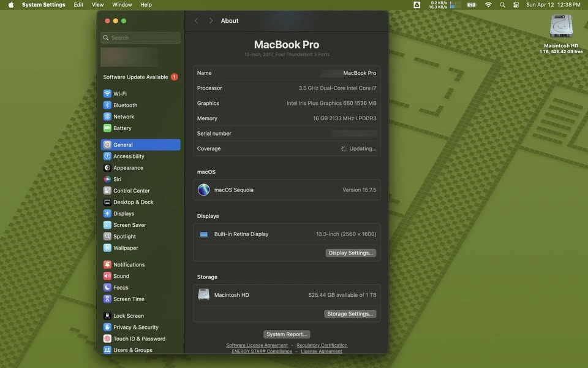The image size is (588, 368).
Task: Click the Built-in Retina Display icon
Action: point(203,234)
